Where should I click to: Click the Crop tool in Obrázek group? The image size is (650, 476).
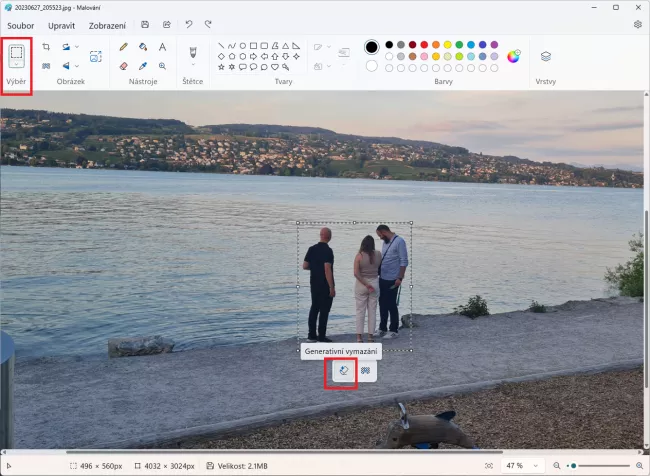pyautogui.click(x=46, y=46)
